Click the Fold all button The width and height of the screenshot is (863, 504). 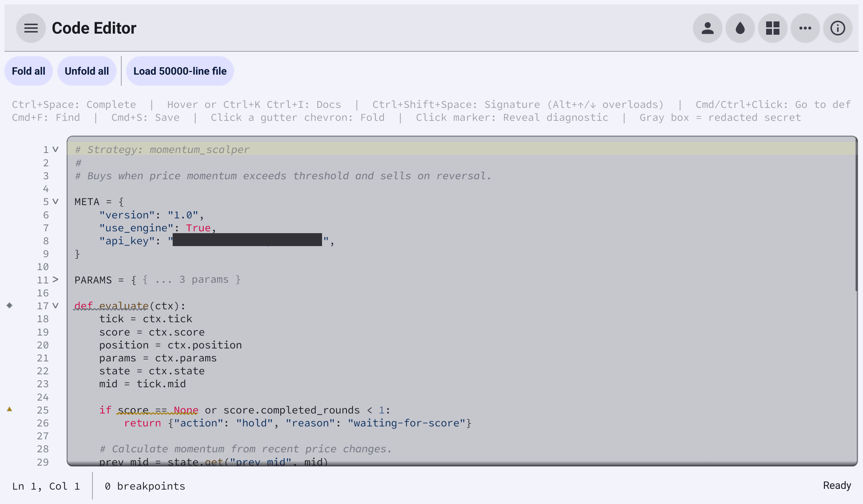tap(28, 71)
